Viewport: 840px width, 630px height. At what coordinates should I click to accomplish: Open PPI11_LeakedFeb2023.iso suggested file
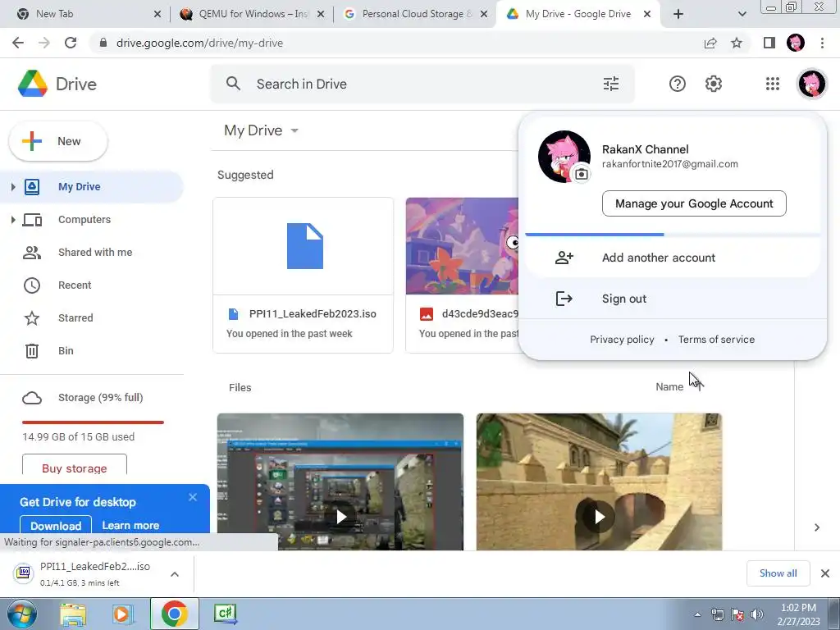[x=304, y=276]
